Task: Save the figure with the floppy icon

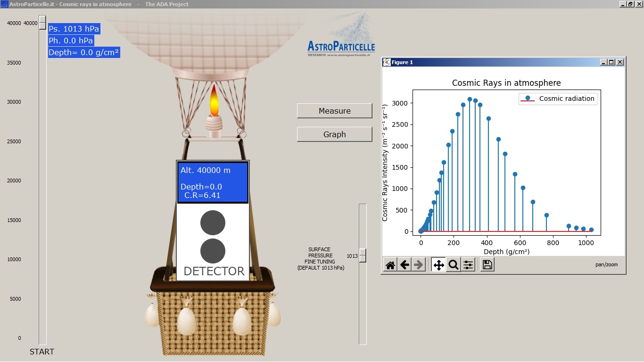Action: coord(488,265)
